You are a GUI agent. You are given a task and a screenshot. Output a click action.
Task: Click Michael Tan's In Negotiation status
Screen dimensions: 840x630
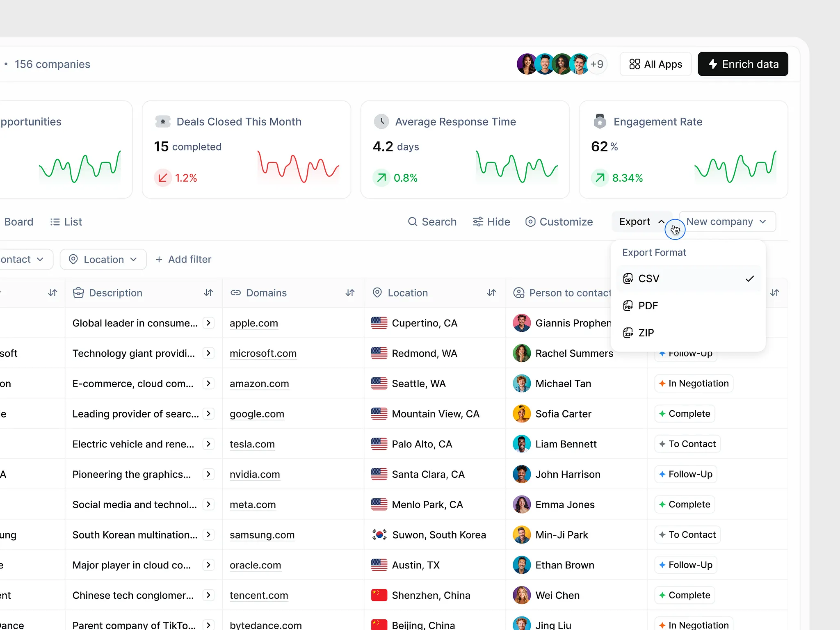pyautogui.click(x=694, y=383)
